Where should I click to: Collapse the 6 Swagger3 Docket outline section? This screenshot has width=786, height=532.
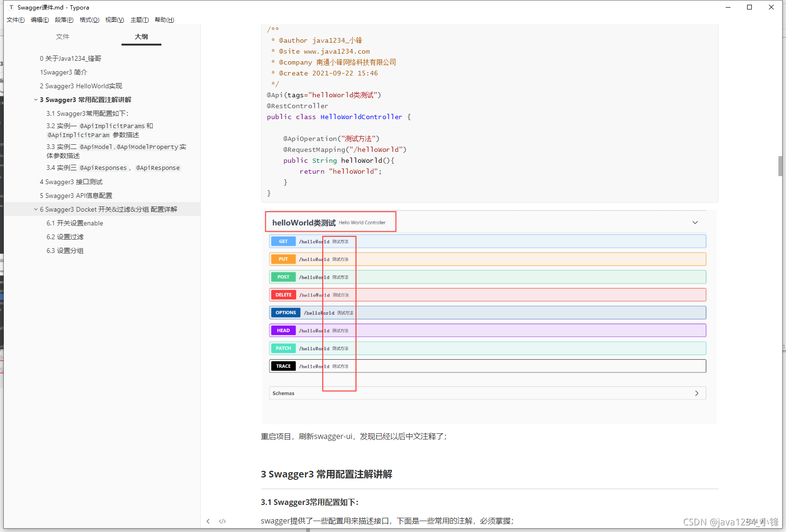[x=36, y=209]
